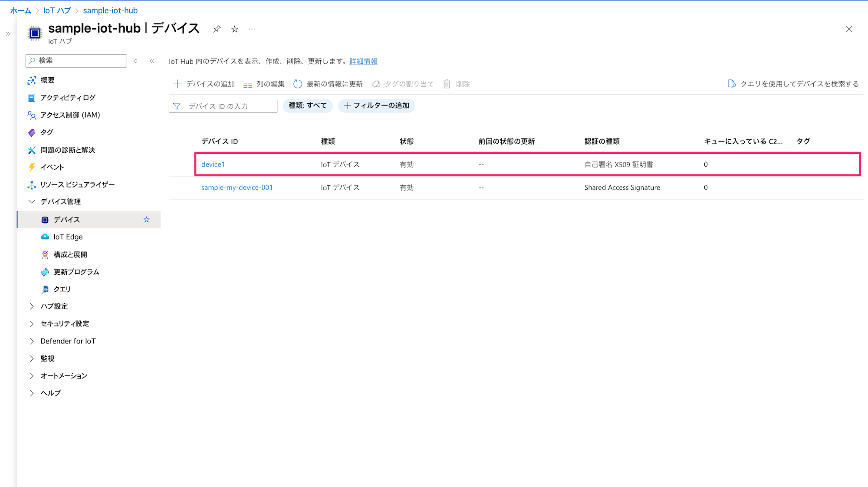Close the IoT hub devices blade

pyautogui.click(x=849, y=29)
